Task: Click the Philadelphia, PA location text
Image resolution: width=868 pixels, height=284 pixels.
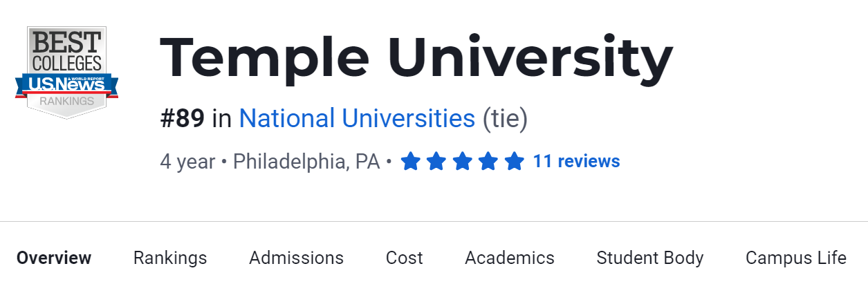Action: click(306, 162)
